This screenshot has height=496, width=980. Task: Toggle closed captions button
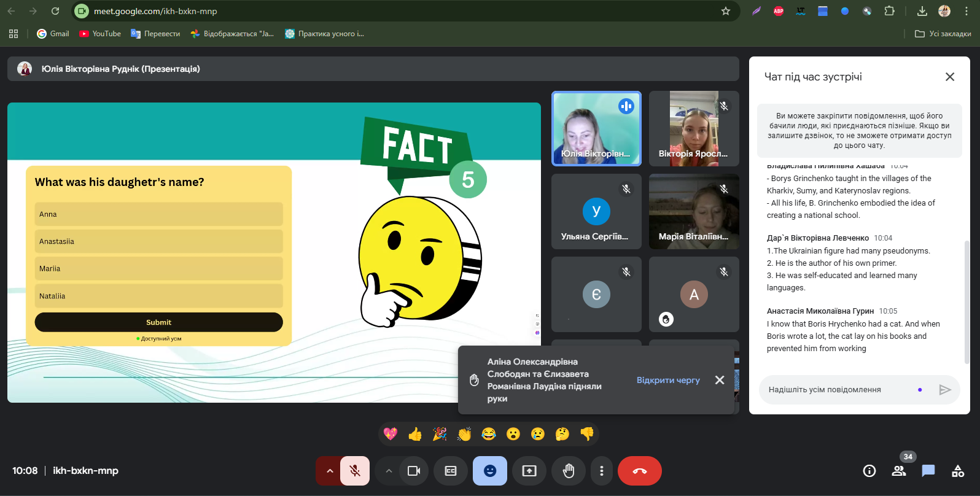coord(450,471)
